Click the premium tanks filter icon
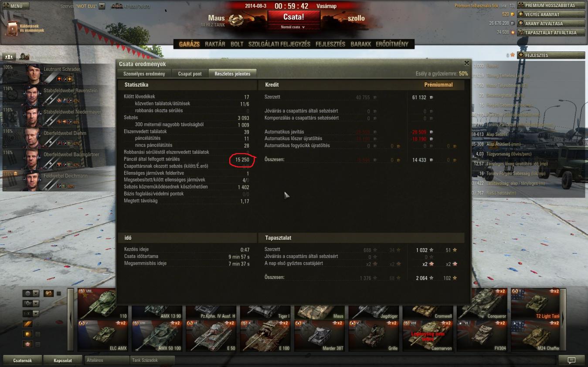The height and width of the screenshot is (367, 588). pos(27,324)
